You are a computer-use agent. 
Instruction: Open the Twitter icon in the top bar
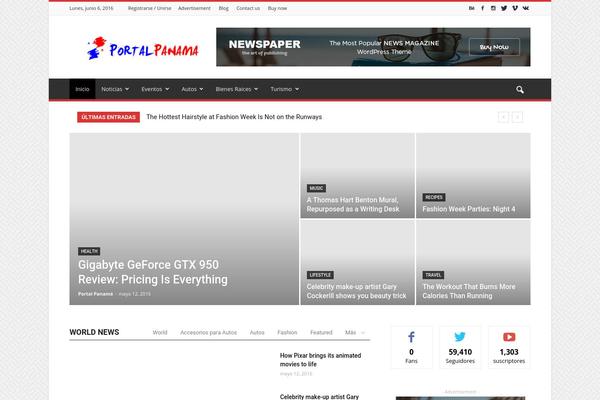(504, 8)
